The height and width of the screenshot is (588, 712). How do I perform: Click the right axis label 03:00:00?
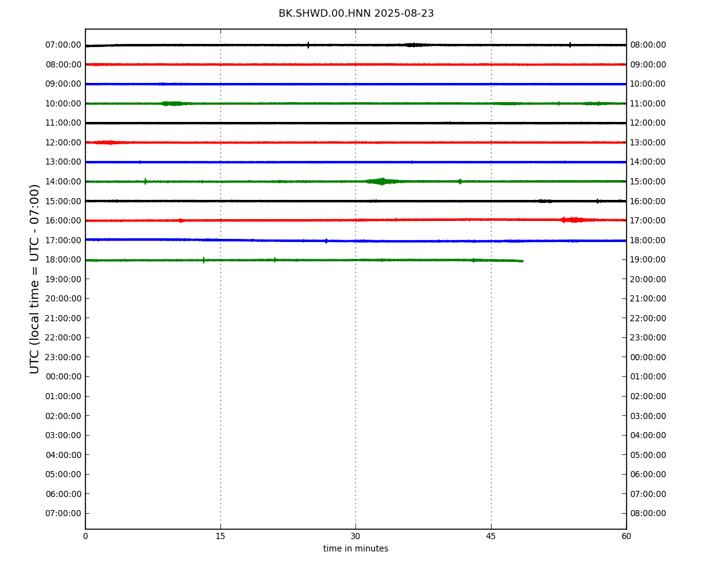(648, 416)
